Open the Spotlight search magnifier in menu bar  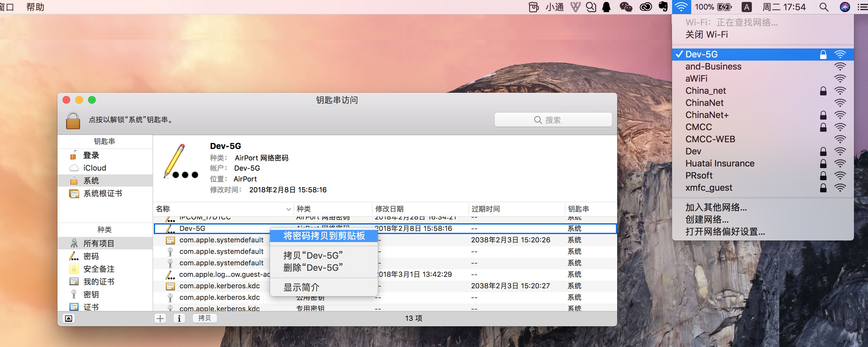click(x=824, y=7)
